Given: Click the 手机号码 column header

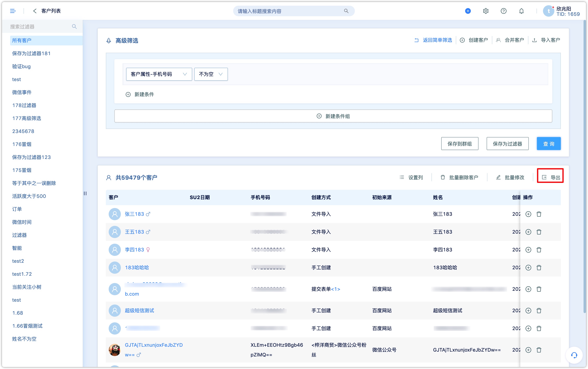Looking at the screenshot, I should 260,197.
